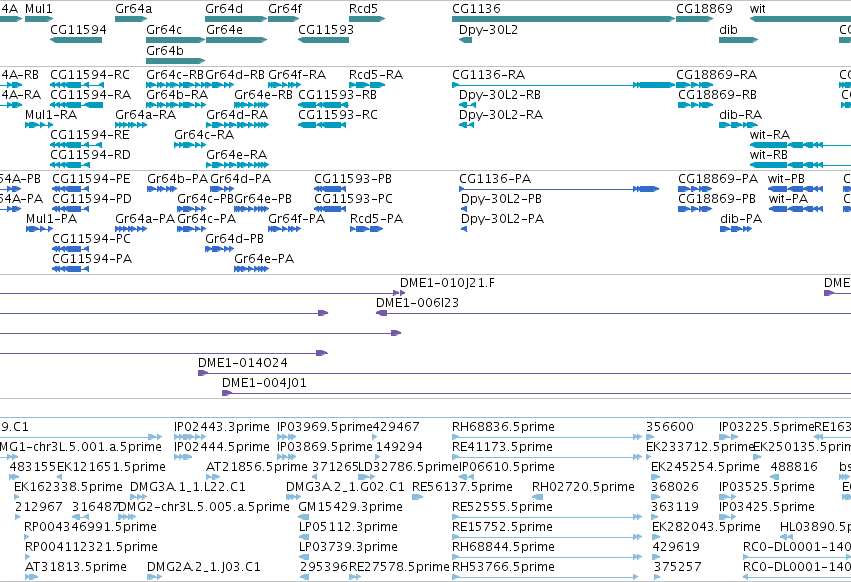851x582 pixels.
Task: Click the Dpy-30L2 gene label
Action: click(488, 29)
